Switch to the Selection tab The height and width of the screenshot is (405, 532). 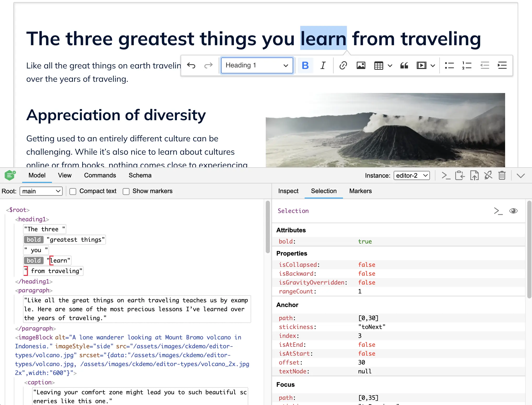point(324,190)
